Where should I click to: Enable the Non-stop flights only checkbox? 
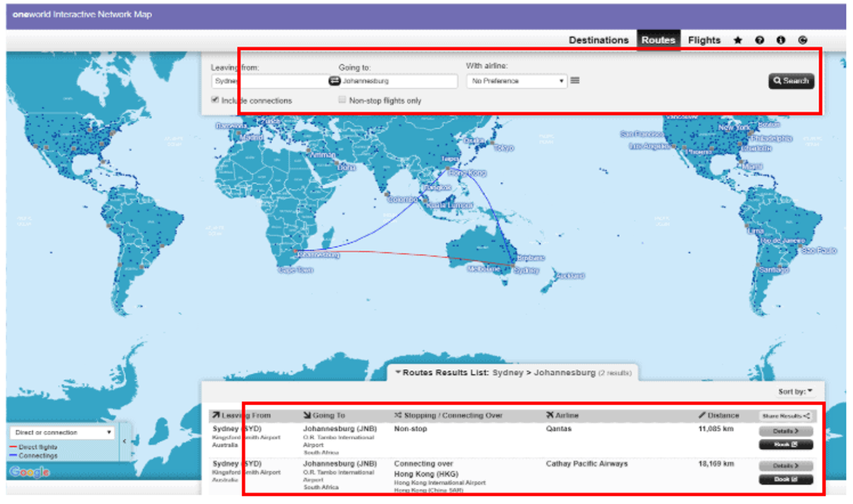[x=342, y=100]
